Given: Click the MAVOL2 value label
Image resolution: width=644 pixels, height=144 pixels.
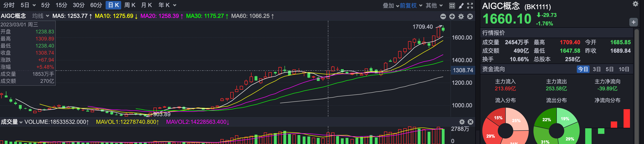Looking at the screenshot, I should click(x=198, y=122).
